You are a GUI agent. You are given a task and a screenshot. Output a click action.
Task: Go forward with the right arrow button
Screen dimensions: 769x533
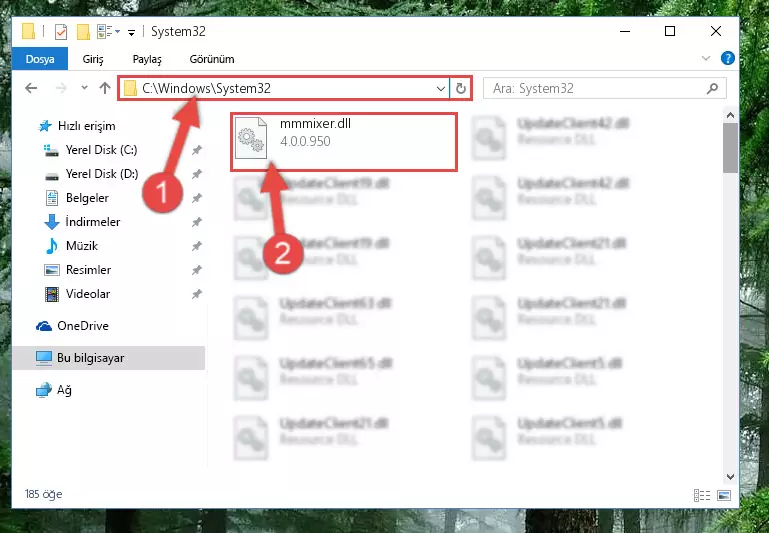[61, 88]
